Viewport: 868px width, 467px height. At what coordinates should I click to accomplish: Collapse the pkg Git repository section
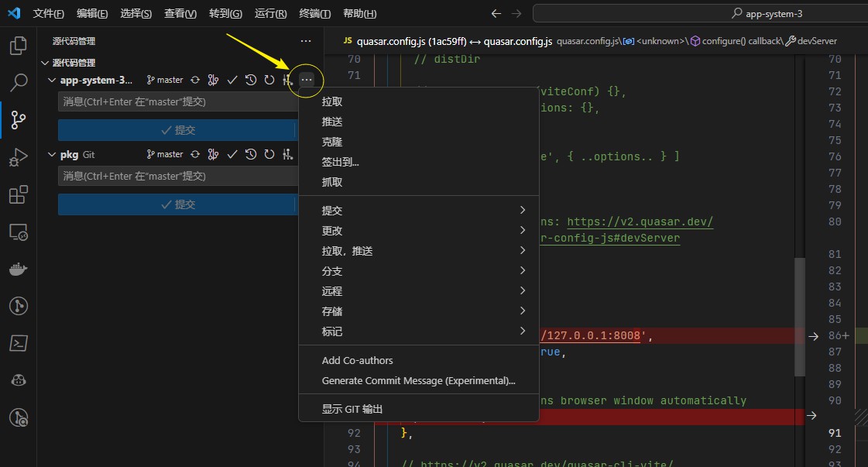(52, 154)
